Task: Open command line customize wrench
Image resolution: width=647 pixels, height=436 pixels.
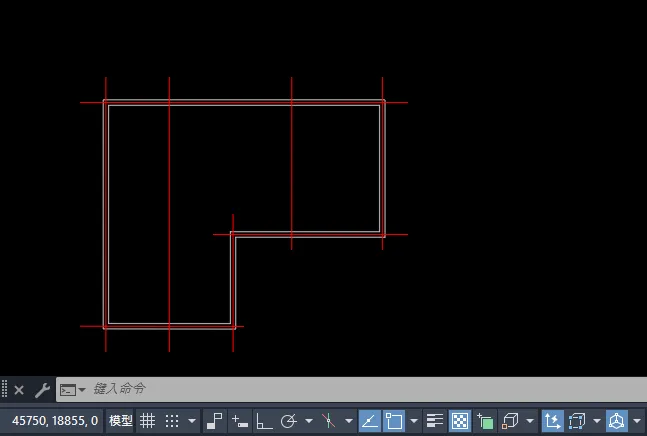Action: pos(41,389)
